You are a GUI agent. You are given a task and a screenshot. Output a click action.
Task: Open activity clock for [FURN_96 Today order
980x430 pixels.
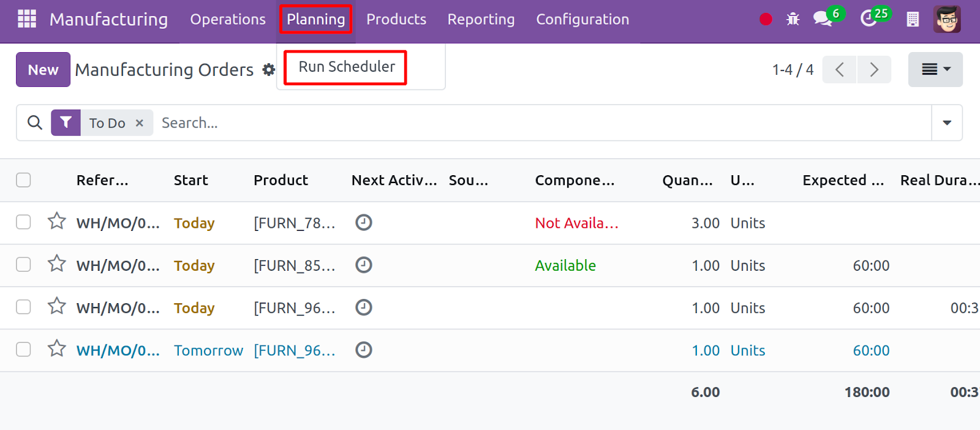coord(364,307)
